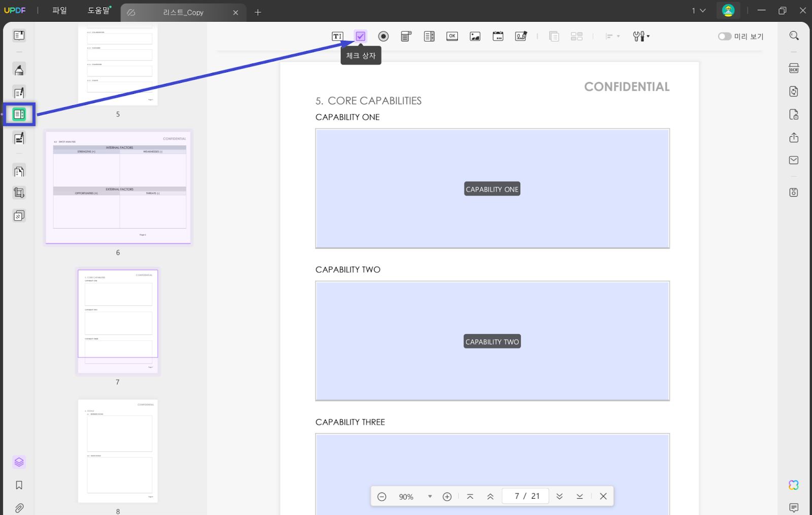Click the CAPABILITY TWO form field
The width and height of the screenshot is (812, 515).
coord(492,341)
